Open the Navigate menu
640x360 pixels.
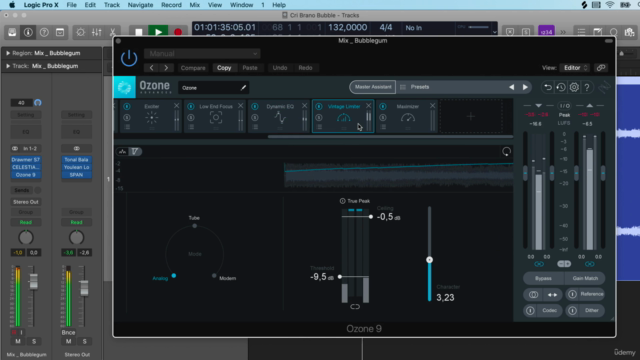point(140,5)
